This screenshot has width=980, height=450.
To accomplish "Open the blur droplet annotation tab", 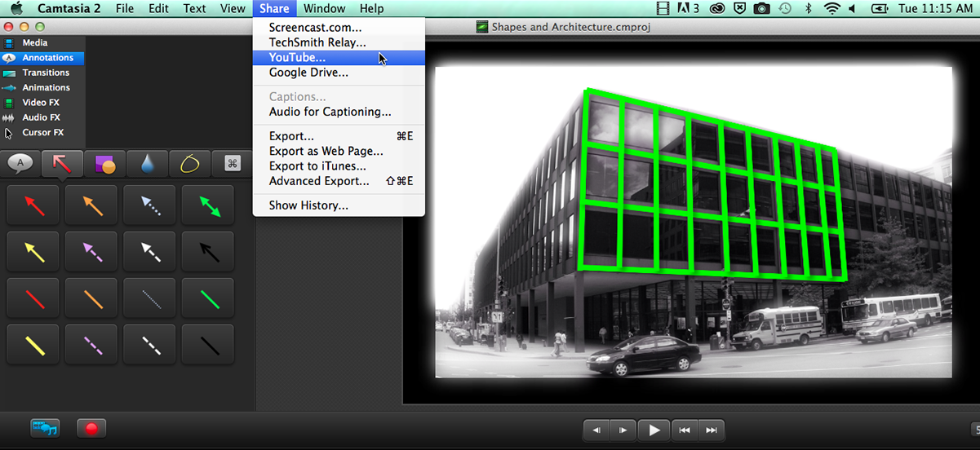I will tap(147, 164).
